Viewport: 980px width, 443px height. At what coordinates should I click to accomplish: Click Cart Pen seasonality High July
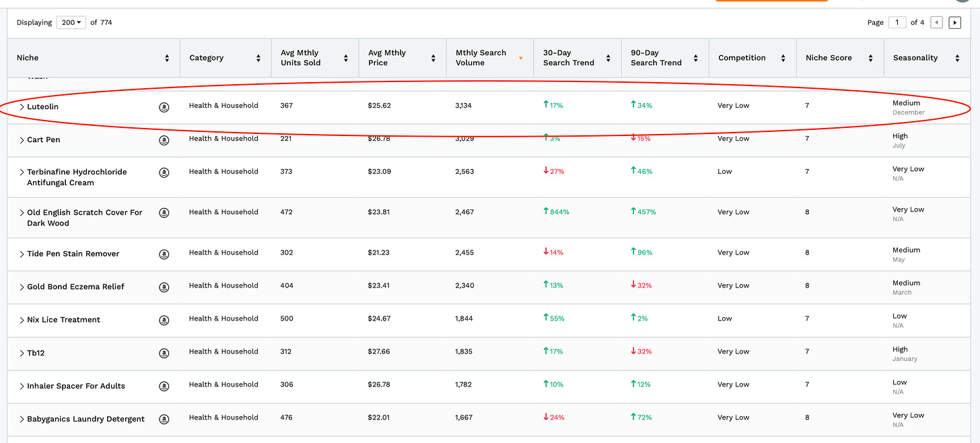(x=900, y=140)
